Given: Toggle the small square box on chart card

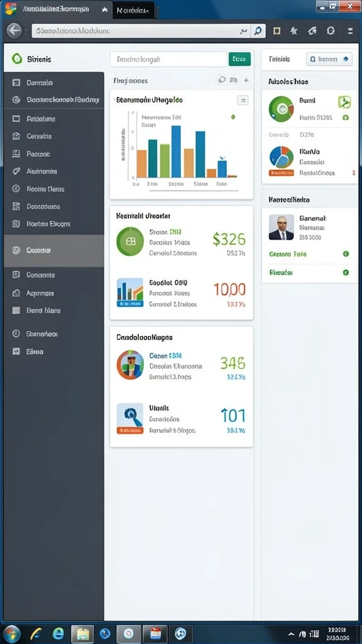Looking at the screenshot, I should [x=243, y=100].
